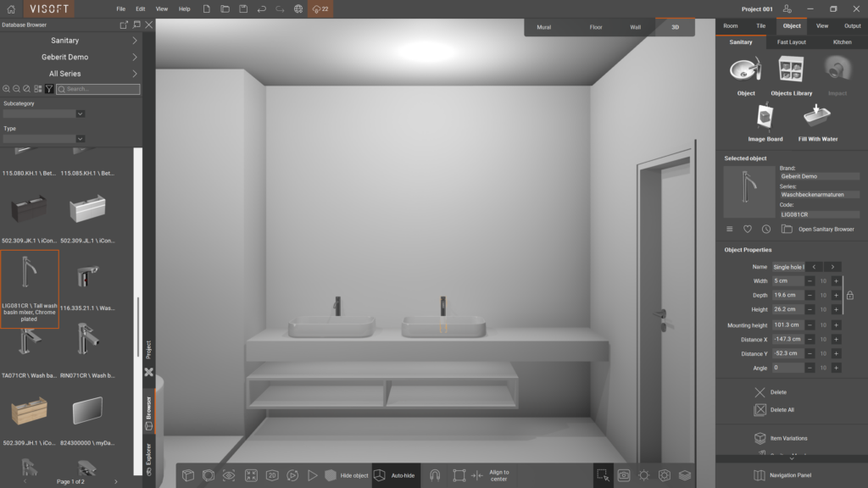Image resolution: width=868 pixels, height=488 pixels.
Task: Toggle the Auto-hide option
Action: tap(395, 475)
